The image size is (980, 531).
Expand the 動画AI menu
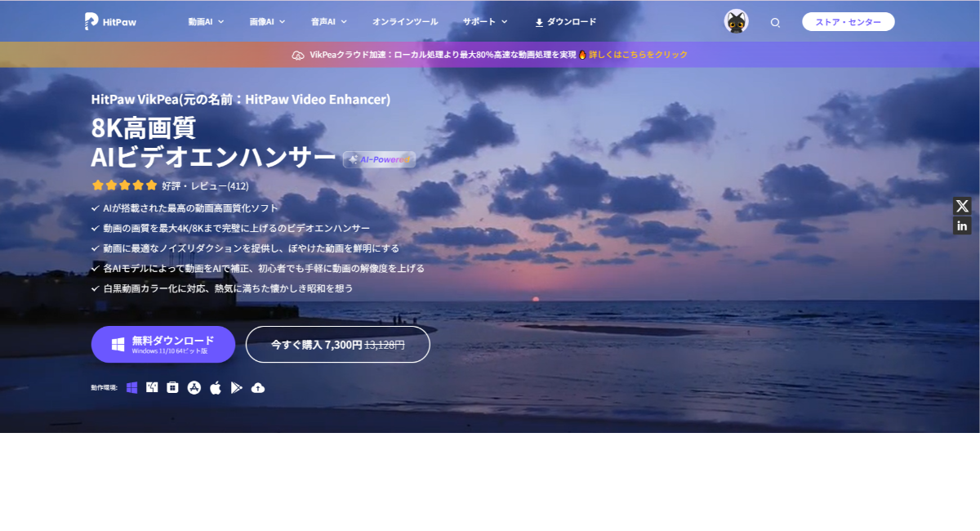(x=205, y=22)
